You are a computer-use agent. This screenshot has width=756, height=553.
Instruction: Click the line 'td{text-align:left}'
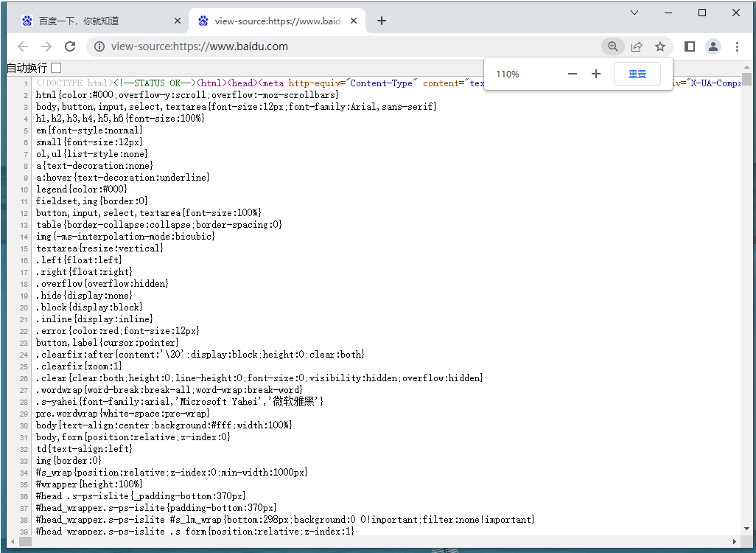click(85, 449)
